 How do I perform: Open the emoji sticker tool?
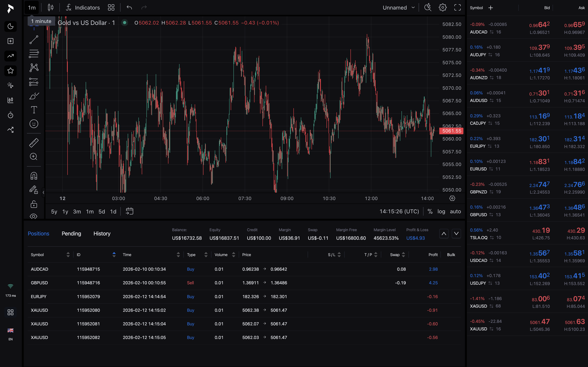(34, 124)
